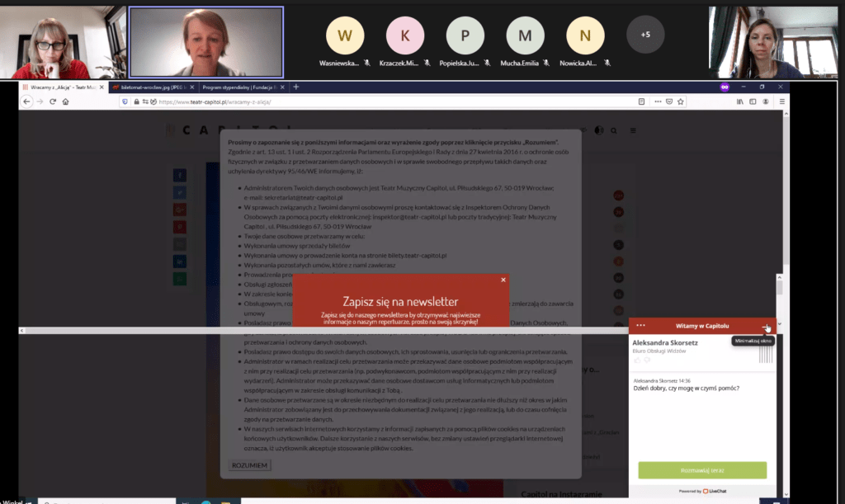Image resolution: width=845 pixels, height=504 pixels.
Task: Open Firefox application hamburger menu
Action: [782, 101]
